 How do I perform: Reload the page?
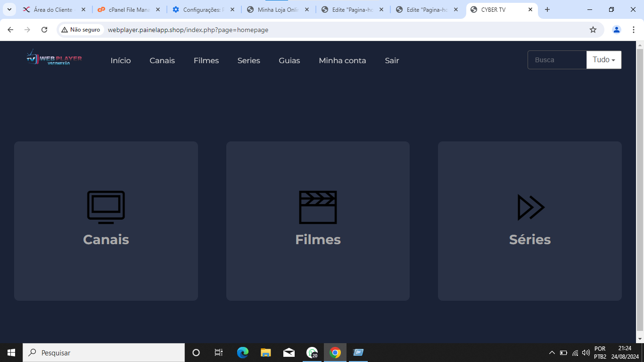tap(44, 29)
